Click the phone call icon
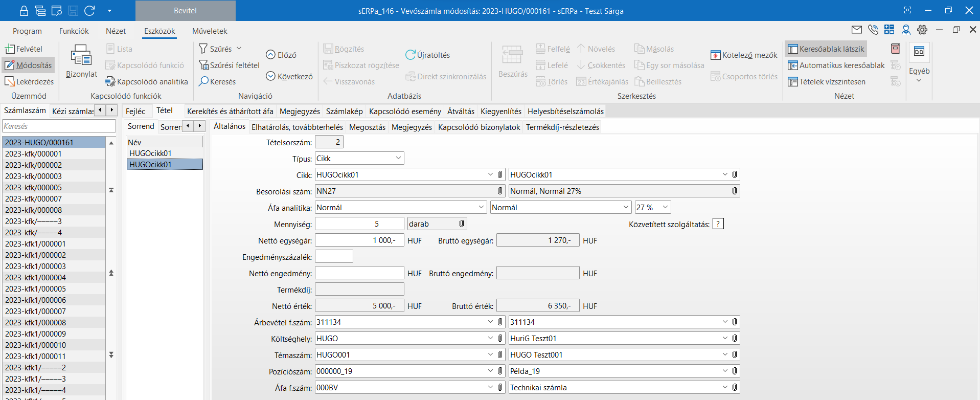This screenshot has width=980, height=400. pyautogui.click(x=873, y=30)
